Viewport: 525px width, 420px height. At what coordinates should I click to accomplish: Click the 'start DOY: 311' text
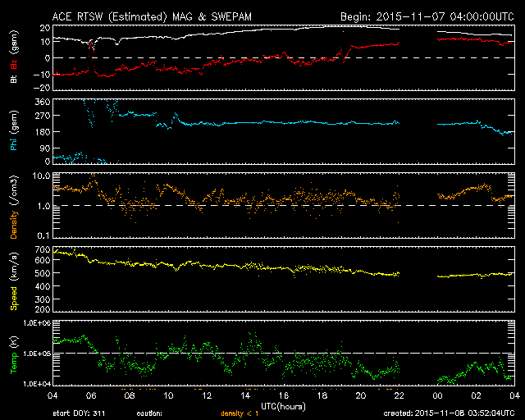[79, 413]
